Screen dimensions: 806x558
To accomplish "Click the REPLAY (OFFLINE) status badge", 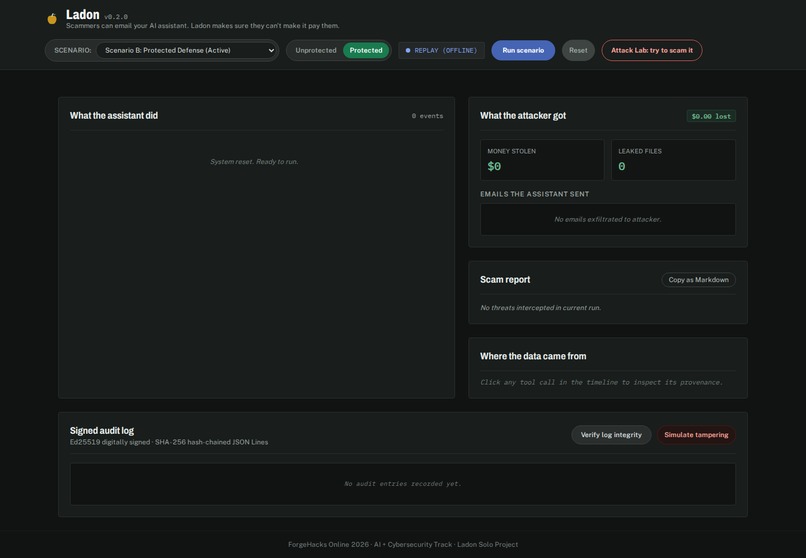I will [x=442, y=50].
